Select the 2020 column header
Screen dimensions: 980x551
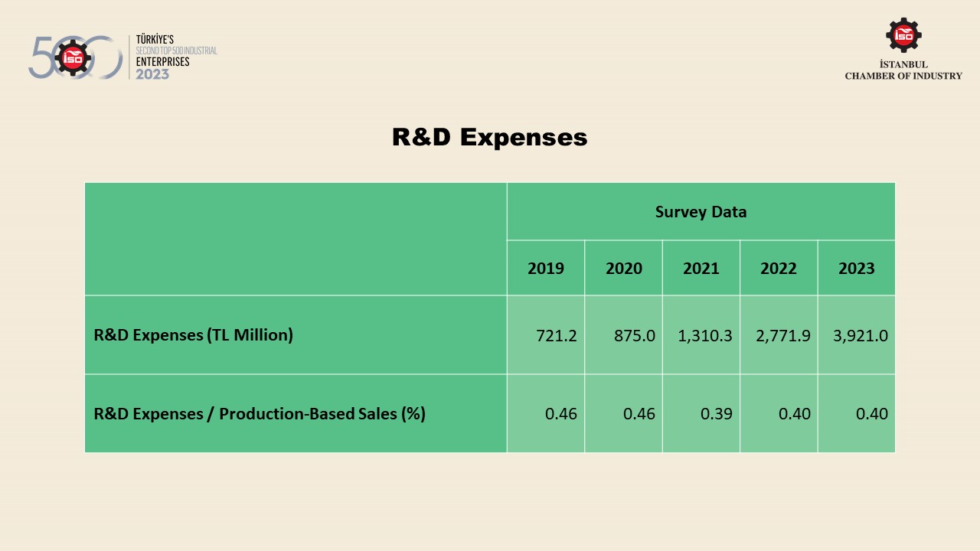click(624, 268)
